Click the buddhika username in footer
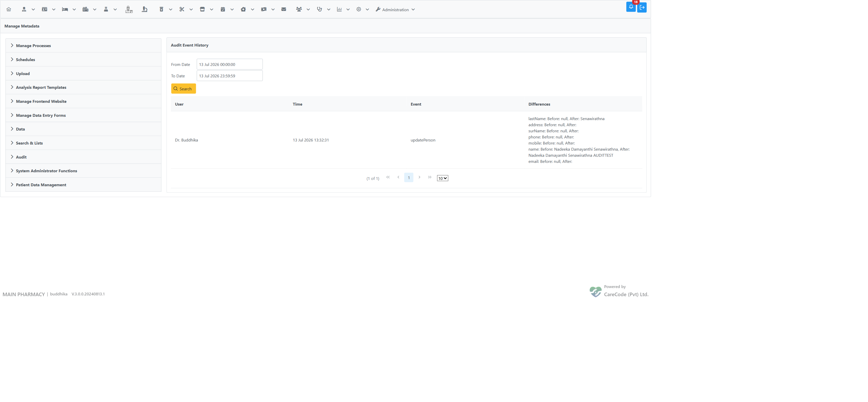This screenshot has width=868, height=402. [59, 294]
